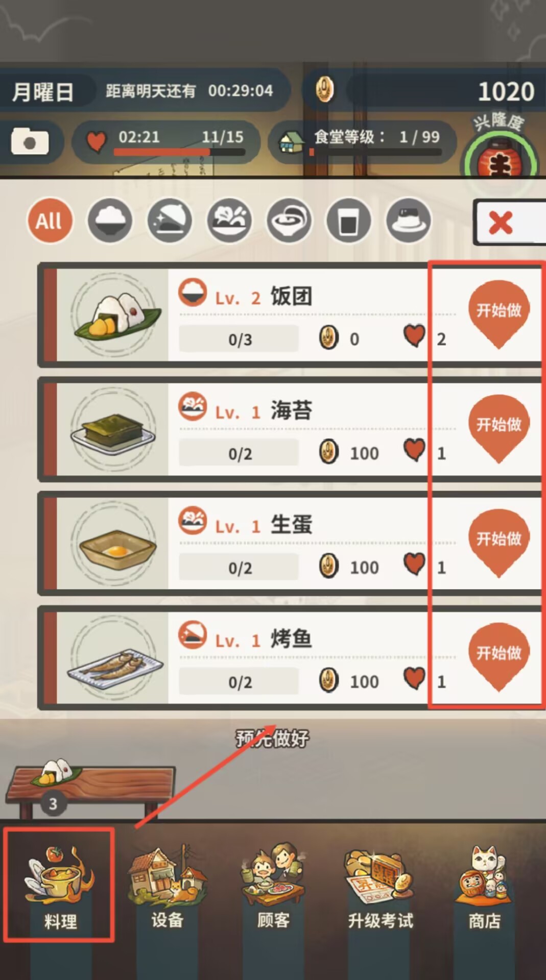Viewport: 546px width, 980px height.
Task: Filter dishes by rice bowl category
Action: click(110, 220)
